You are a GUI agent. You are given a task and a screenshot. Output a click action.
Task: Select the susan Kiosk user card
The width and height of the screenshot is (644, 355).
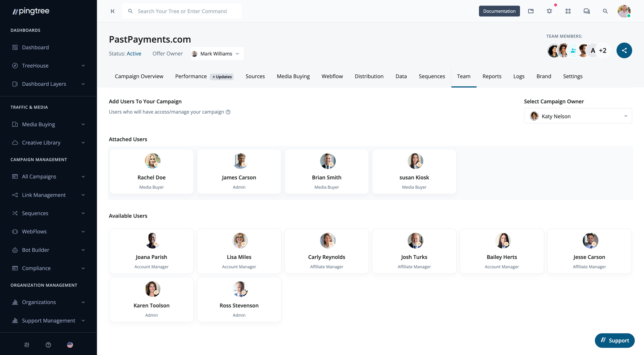(x=414, y=171)
